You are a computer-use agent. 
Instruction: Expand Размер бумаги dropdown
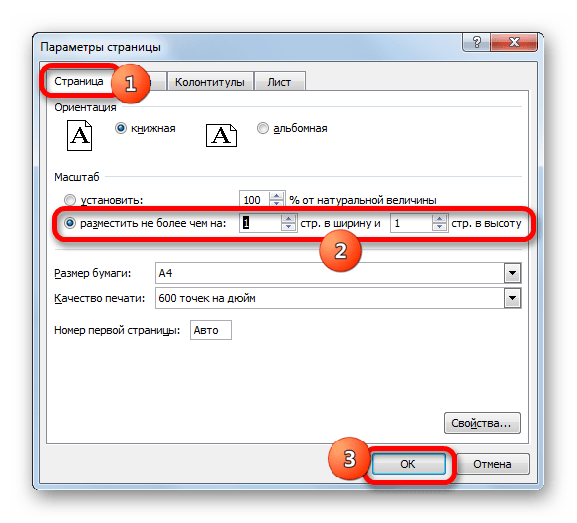pyautogui.click(x=513, y=273)
